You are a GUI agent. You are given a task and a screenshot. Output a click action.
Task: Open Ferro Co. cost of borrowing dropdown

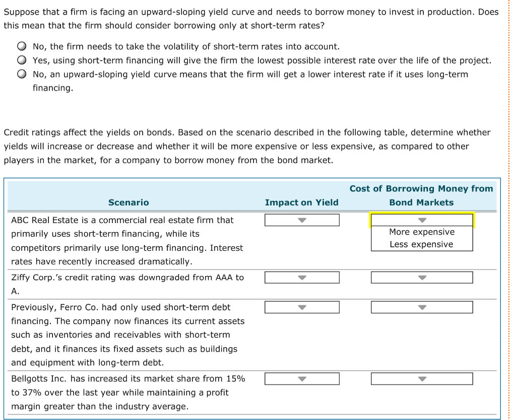coord(421,307)
